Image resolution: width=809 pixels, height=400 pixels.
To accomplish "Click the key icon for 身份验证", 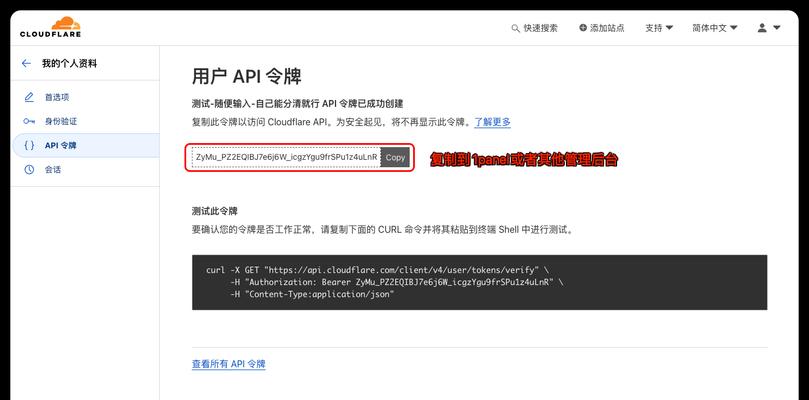I will coord(29,121).
